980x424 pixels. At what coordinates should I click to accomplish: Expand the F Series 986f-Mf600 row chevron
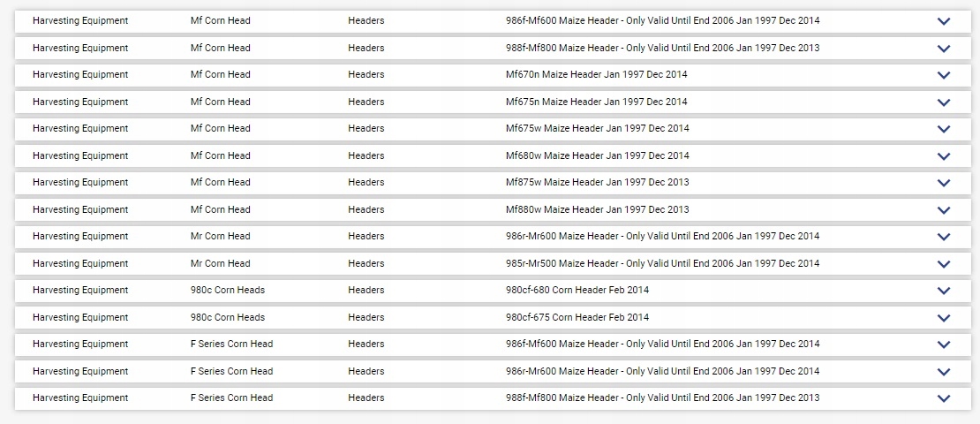click(944, 344)
